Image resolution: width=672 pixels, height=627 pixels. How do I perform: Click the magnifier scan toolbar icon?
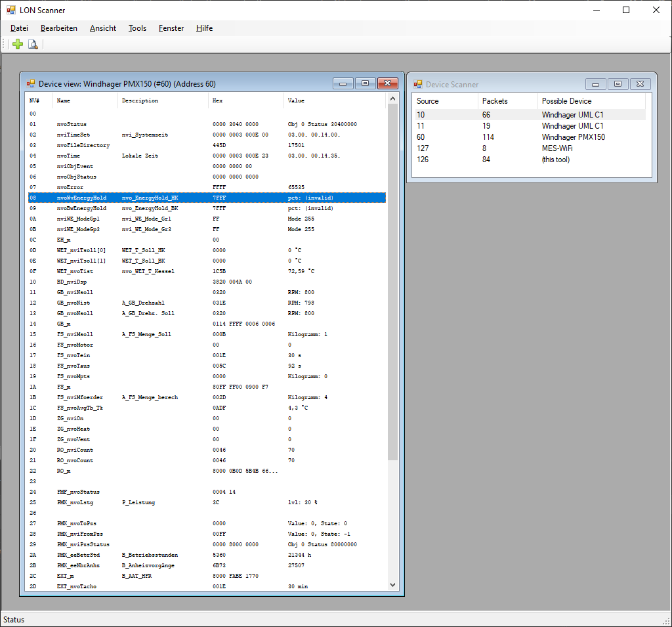(33, 44)
